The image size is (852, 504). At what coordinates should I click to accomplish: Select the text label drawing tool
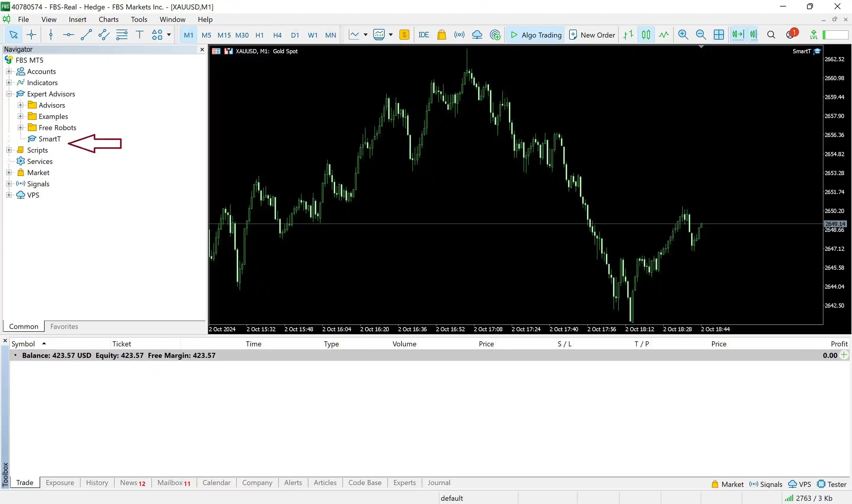[139, 35]
